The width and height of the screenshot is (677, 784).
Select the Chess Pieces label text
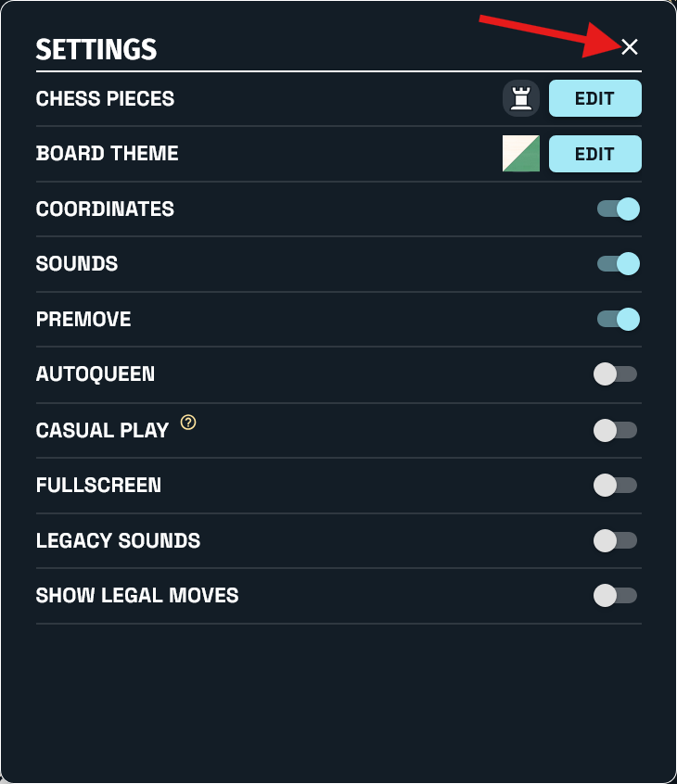[x=105, y=98]
